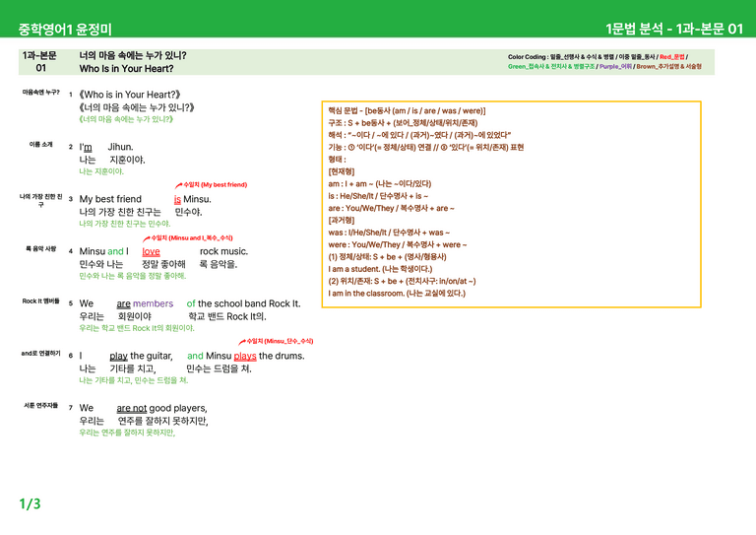Viewport: 756px width, 535px height.
Task: Click the side label 'and로 연결하기'
Action: click(40, 354)
